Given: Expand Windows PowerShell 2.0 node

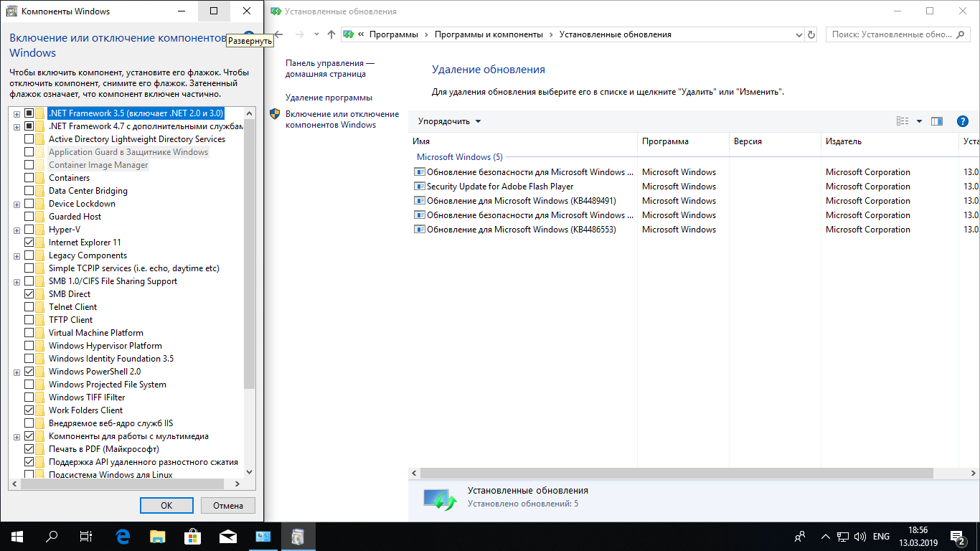Looking at the screenshot, I should pos(17,372).
